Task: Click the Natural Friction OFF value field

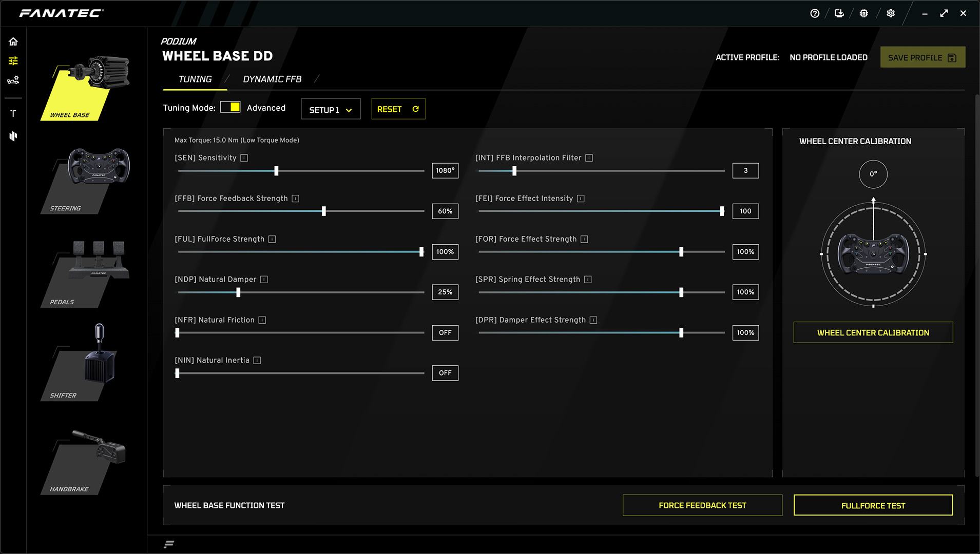Action: click(445, 333)
